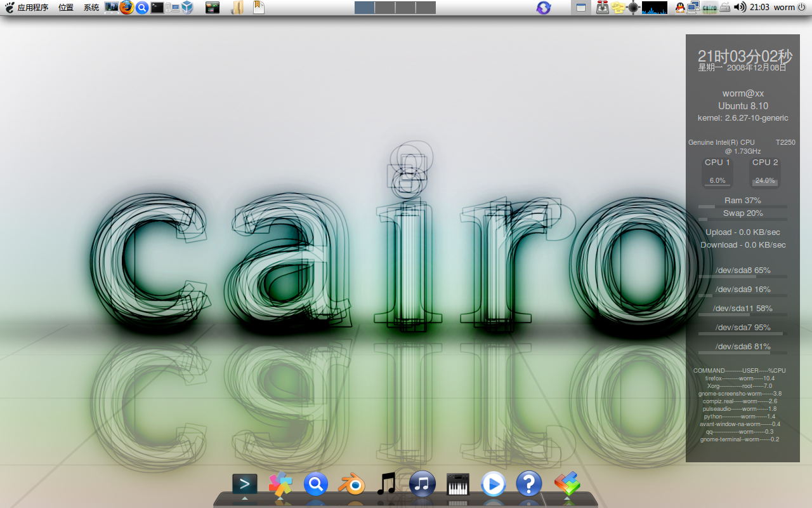Launch the colorful pinwheel app in the dock

point(280,485)
